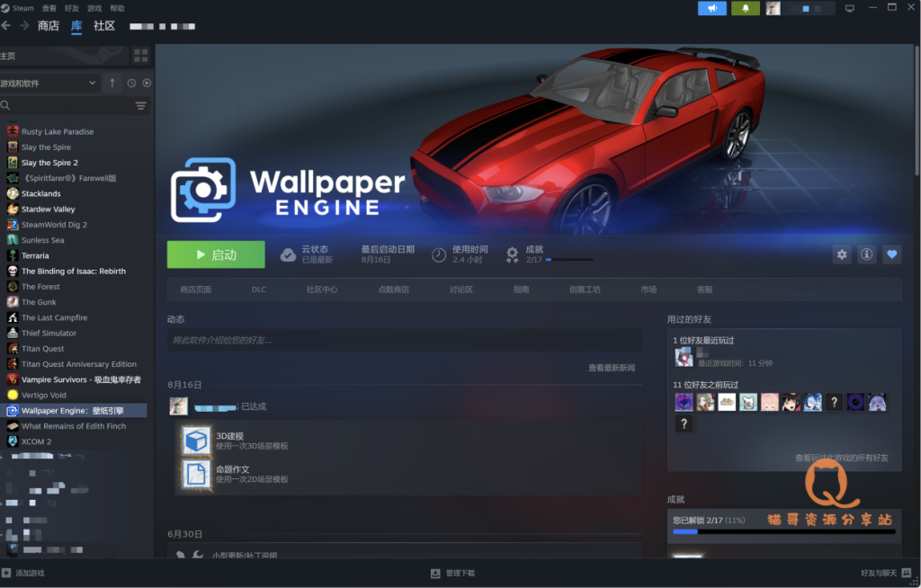Click the 3D建模 achievement icon

point(196,440)
